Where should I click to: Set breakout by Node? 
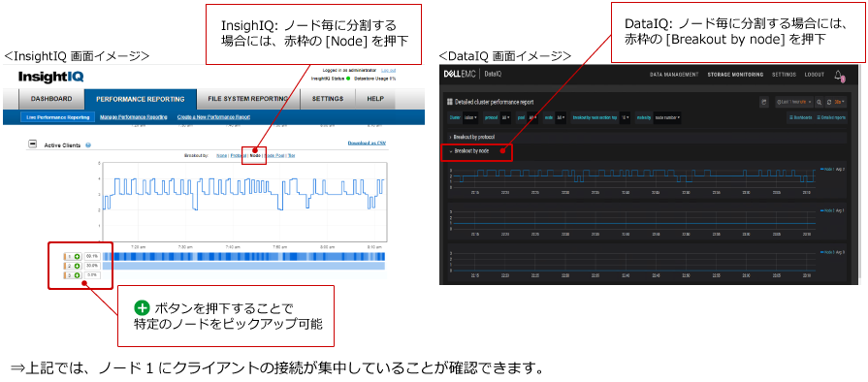click(255, 155)
